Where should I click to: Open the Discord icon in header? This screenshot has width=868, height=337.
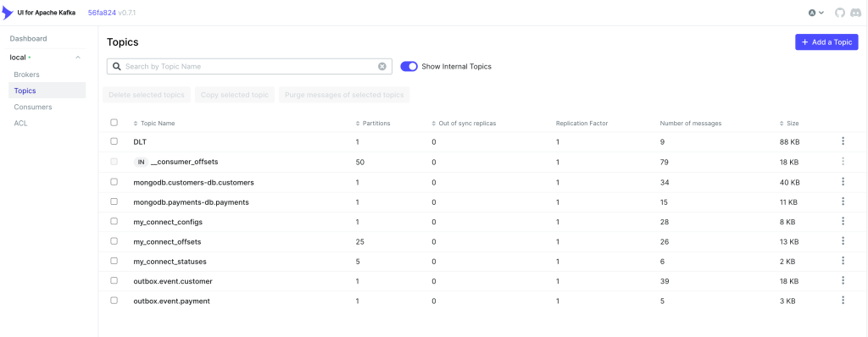pyautogui.click(x=857, y=12)
